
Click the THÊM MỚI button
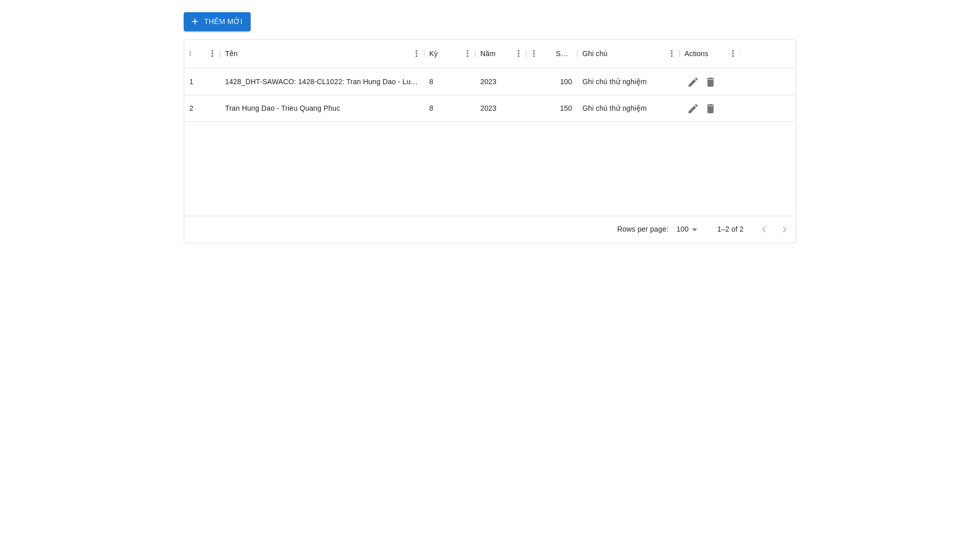[x=217, y=21]
